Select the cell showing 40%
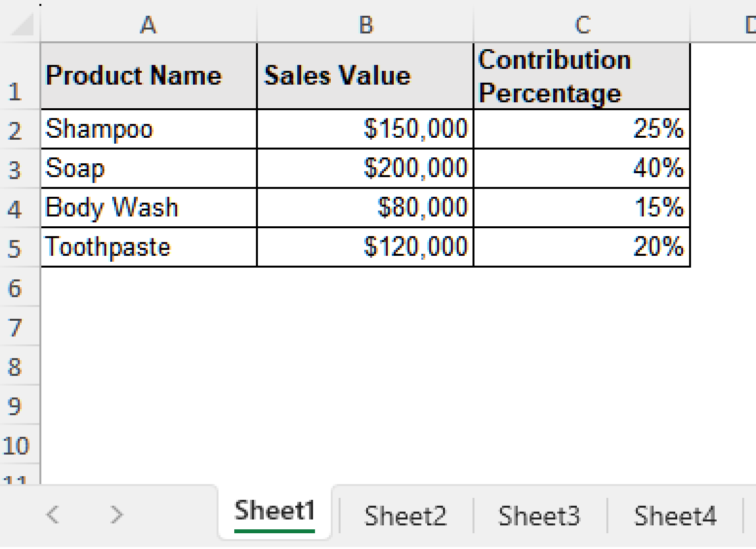The height and width of the screenshot is (549, 756). (582, 168)
